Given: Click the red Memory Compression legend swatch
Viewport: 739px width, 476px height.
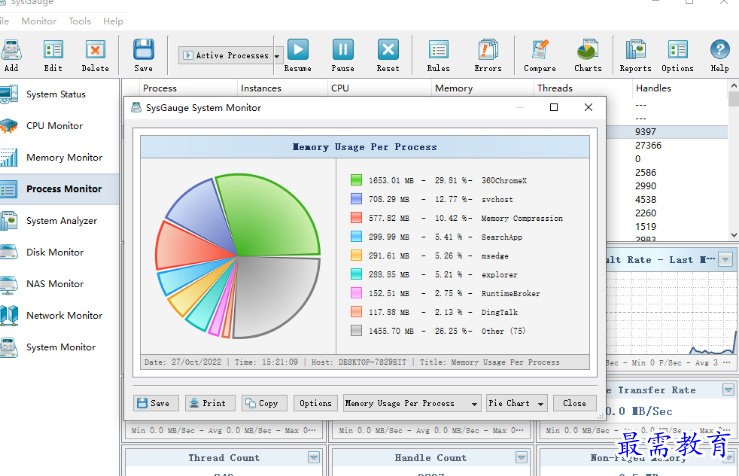Looking at the screenshot, I should pos(356,218).
